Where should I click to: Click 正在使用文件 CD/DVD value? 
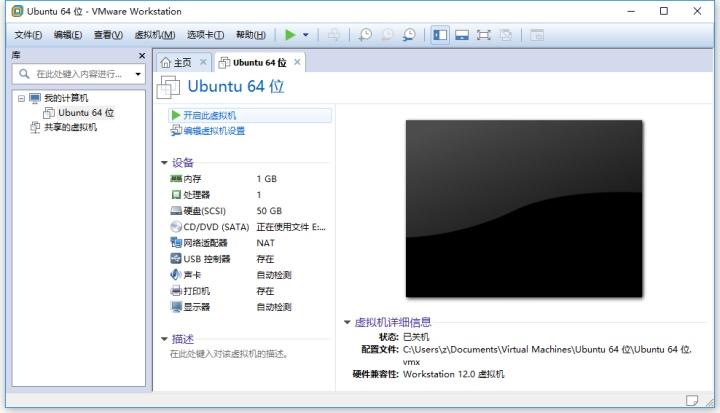pos(291,227)
